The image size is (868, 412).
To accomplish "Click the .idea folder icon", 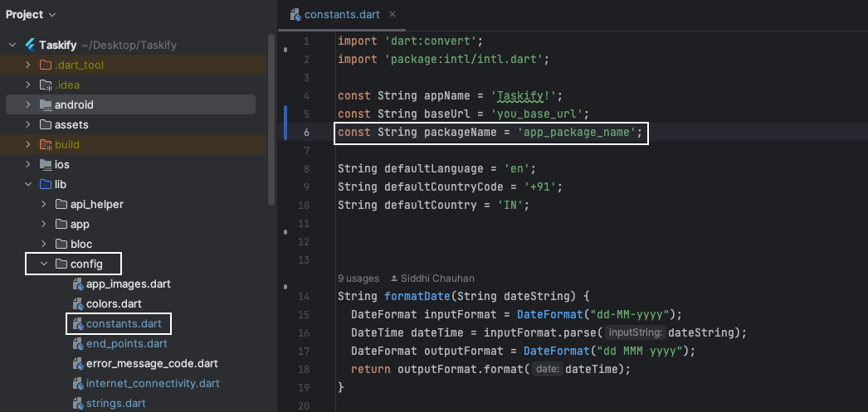I will coord(46,85).
